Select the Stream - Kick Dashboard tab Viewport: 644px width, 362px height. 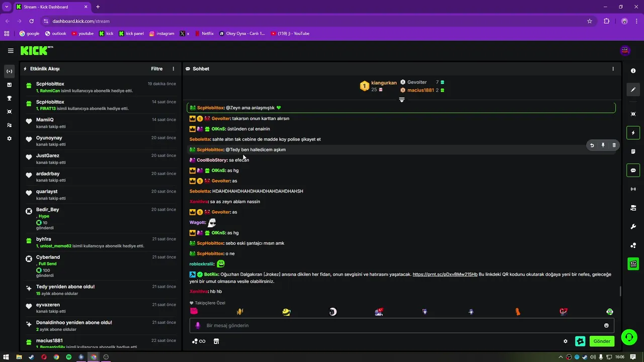(x=52, y=7)
